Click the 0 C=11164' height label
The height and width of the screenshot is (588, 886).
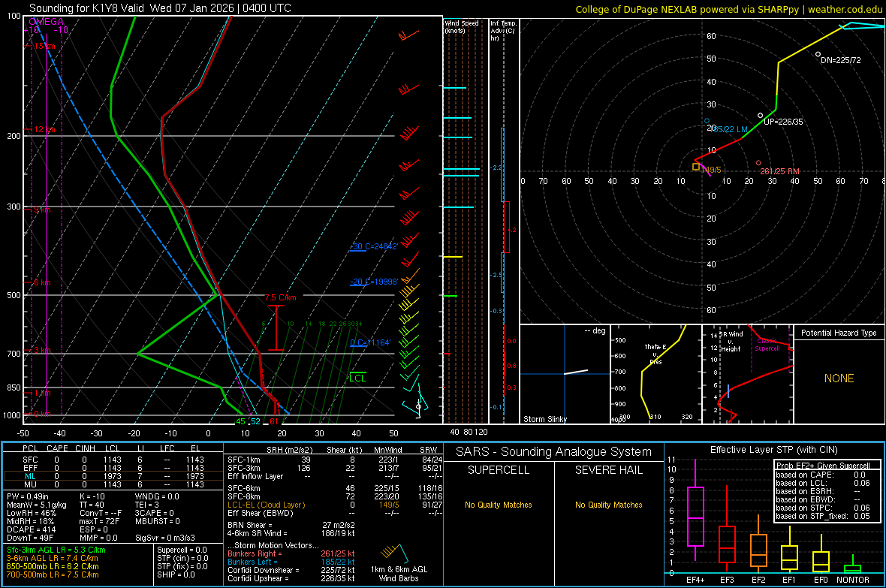point(370,342)
